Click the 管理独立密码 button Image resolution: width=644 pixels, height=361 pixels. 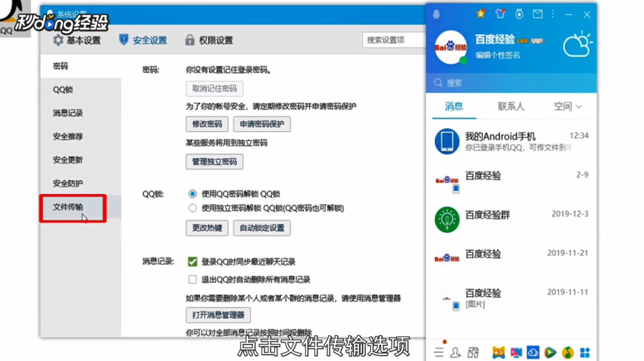pos(214,161)
